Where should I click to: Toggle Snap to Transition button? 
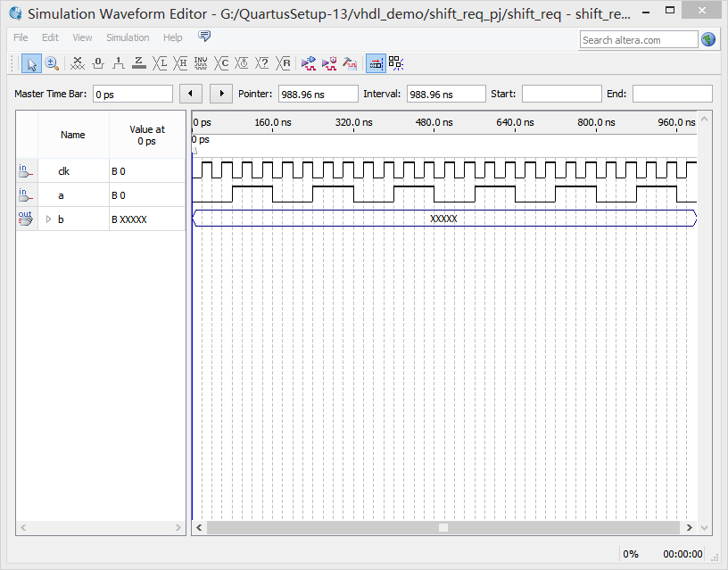click(376, 63)
